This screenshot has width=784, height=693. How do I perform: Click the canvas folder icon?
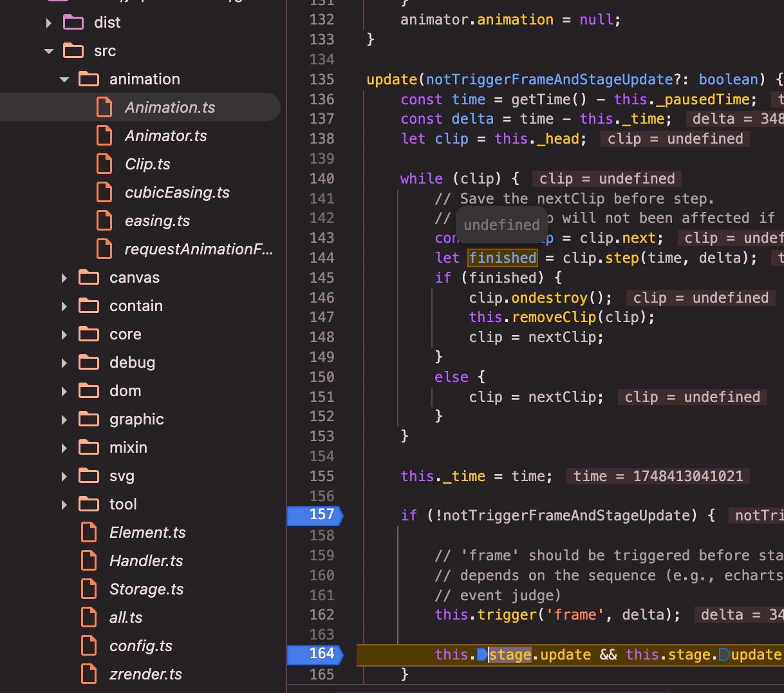tap(89, 278)
